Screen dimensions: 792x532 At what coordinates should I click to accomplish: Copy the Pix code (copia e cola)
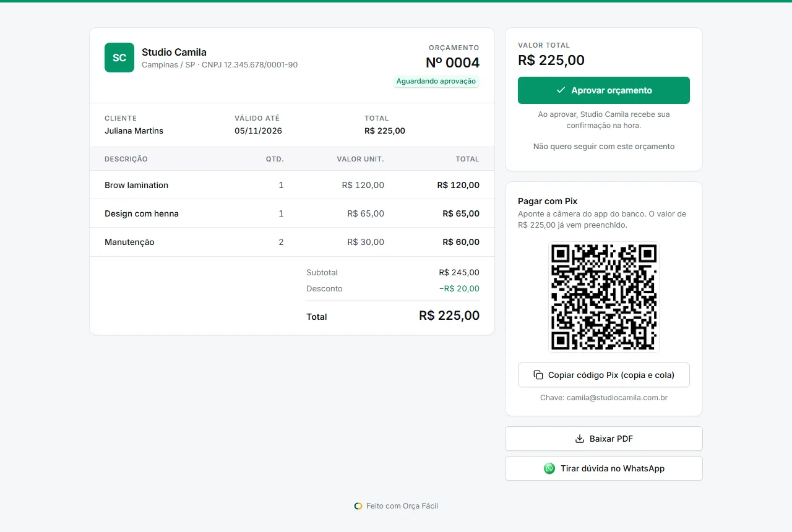pos(604,375)
